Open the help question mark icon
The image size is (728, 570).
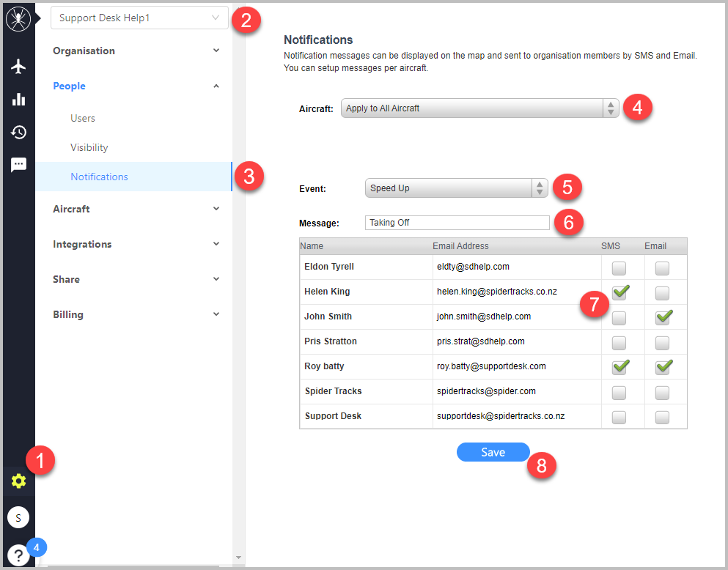point(18,555)
